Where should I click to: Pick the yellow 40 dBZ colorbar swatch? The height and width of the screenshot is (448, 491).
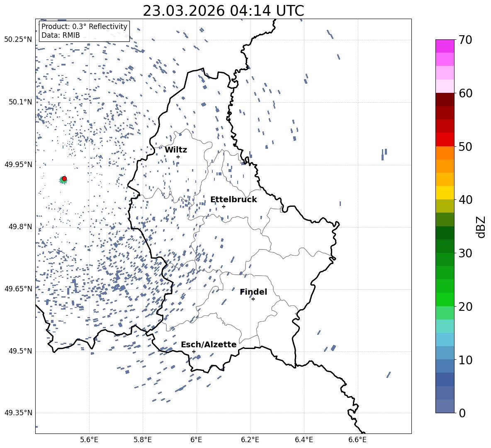[x=445, y=193]
